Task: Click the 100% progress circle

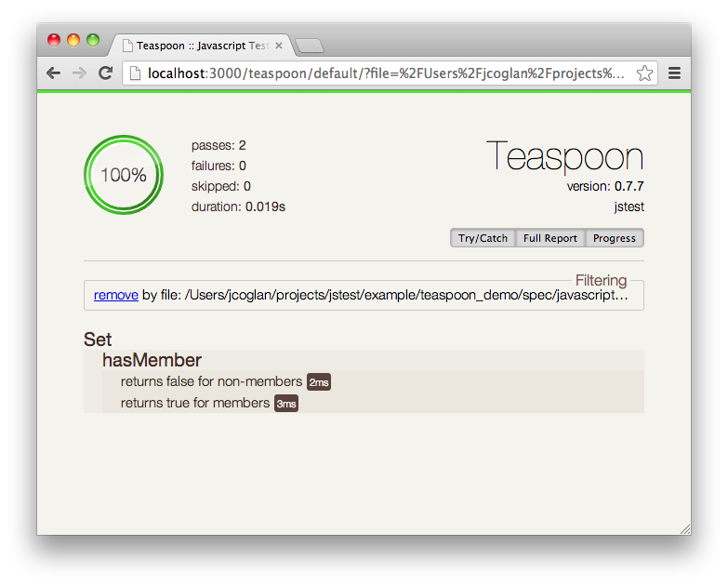Action: (x=124, y=175)
